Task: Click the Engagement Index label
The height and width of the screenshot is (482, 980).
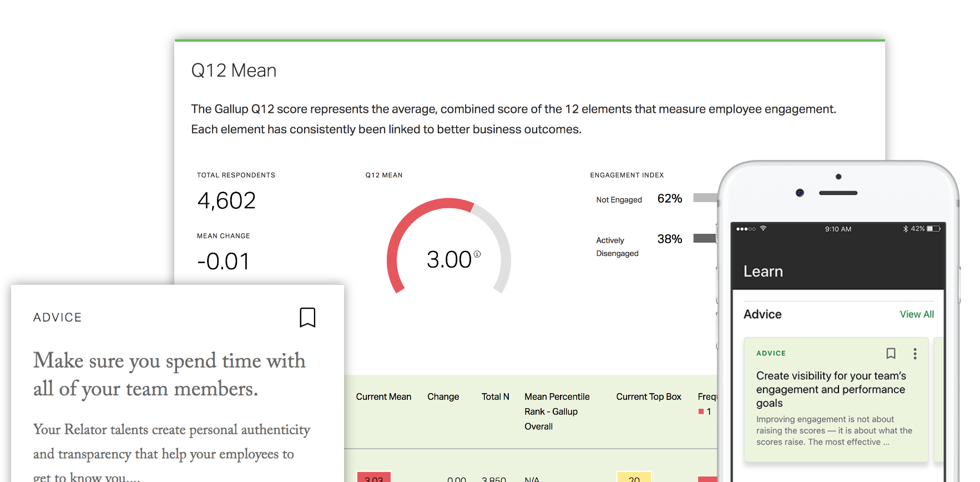Action: (627, 175)
